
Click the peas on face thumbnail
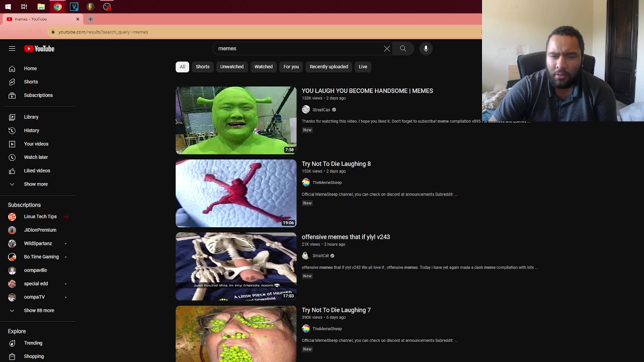pyautogui.click(x=236, y=334)
